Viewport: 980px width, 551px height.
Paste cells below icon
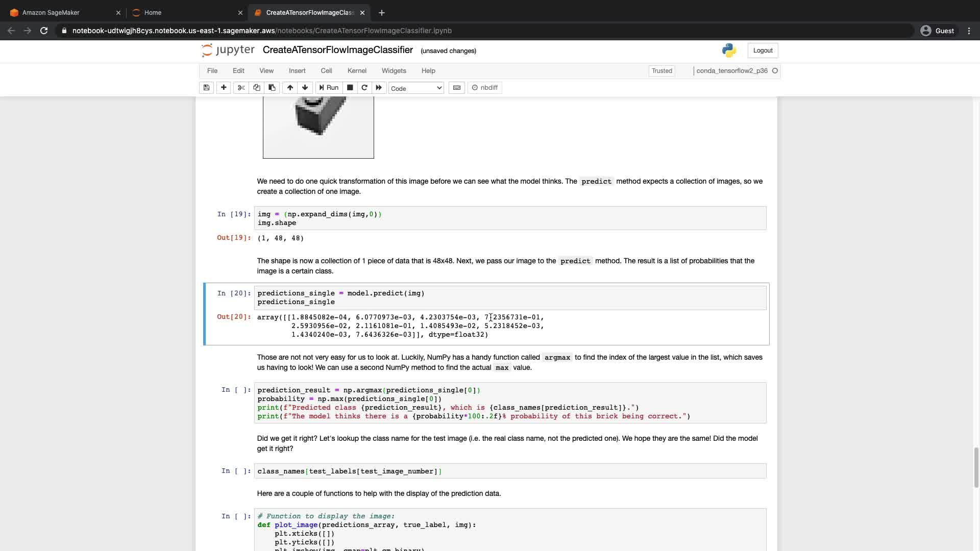point(272,88)
